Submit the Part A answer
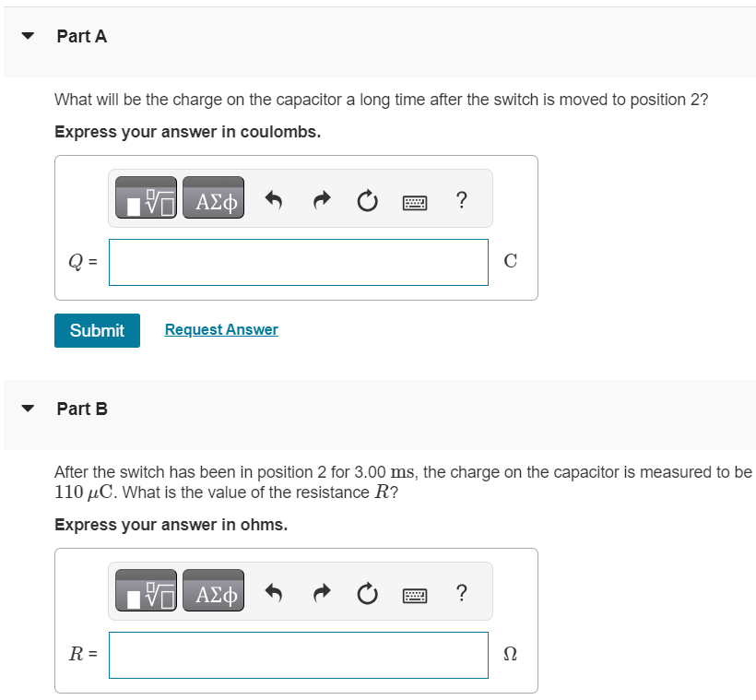The image size is (756, 700). pos(98,330)
